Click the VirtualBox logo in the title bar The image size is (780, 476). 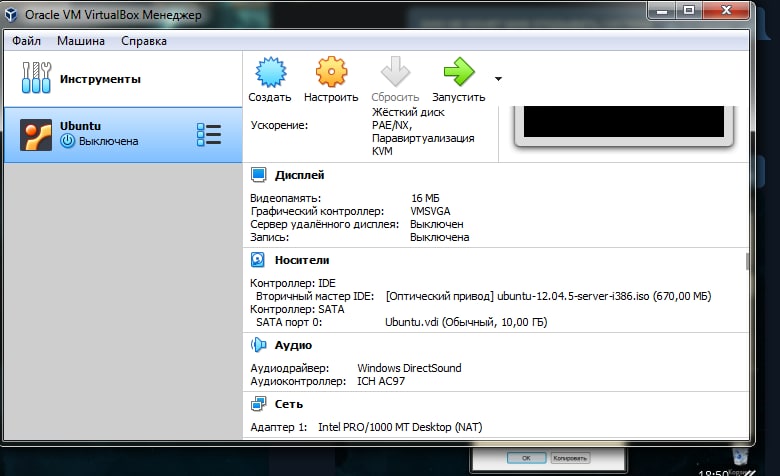11,15
